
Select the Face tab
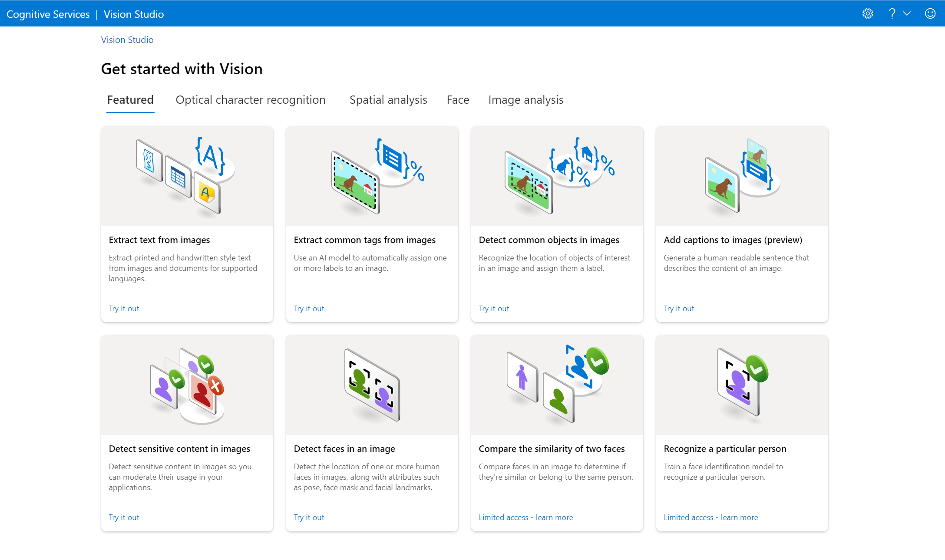coord(457,100)
